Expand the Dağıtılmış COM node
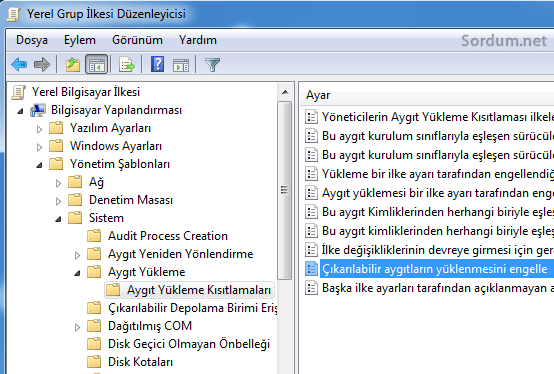 [x=77, y=327]
